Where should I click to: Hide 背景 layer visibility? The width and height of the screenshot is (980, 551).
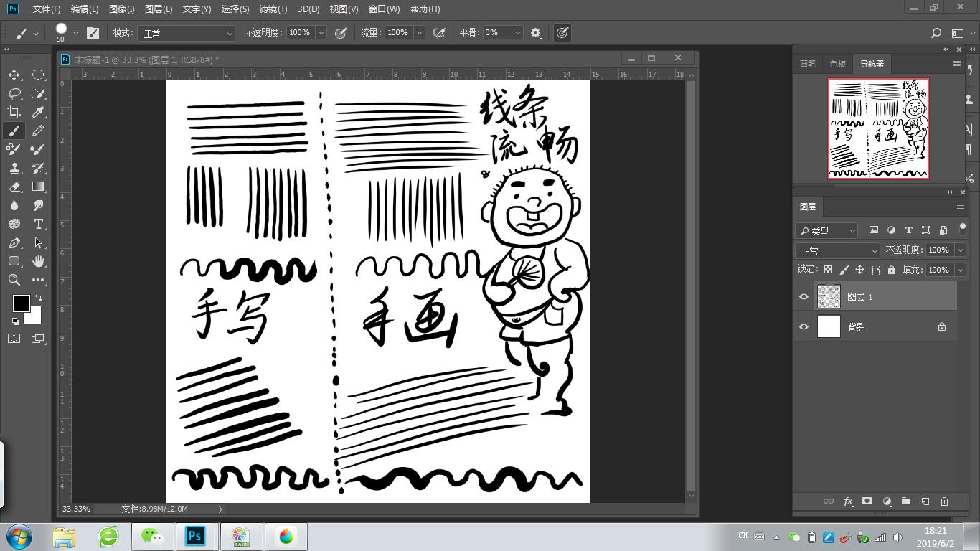point(804,327)
